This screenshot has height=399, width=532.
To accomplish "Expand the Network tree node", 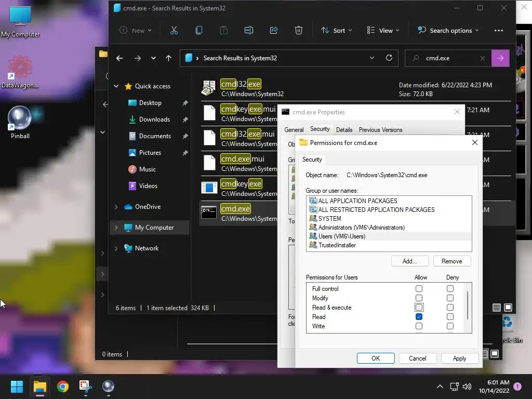I will 116,248.
